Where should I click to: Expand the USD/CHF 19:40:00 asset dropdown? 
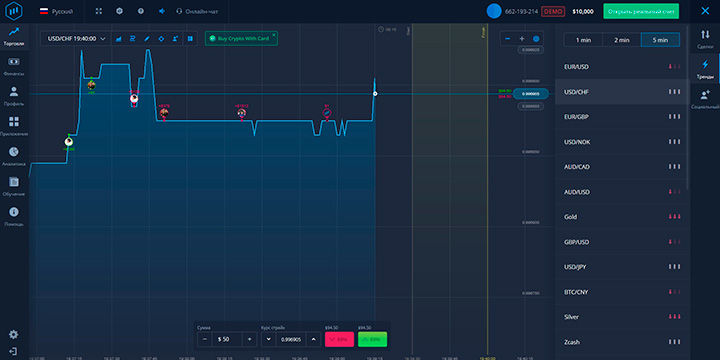pos(76,39)
